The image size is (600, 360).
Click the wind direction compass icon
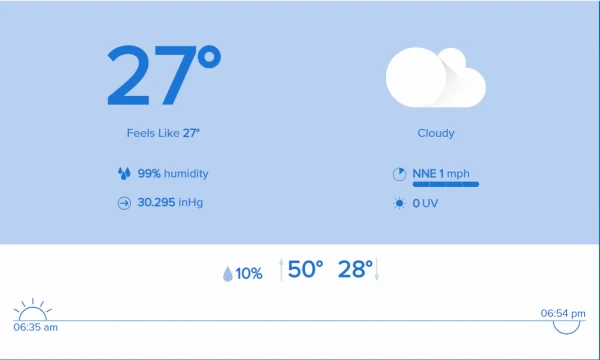(x=399, y=174)
